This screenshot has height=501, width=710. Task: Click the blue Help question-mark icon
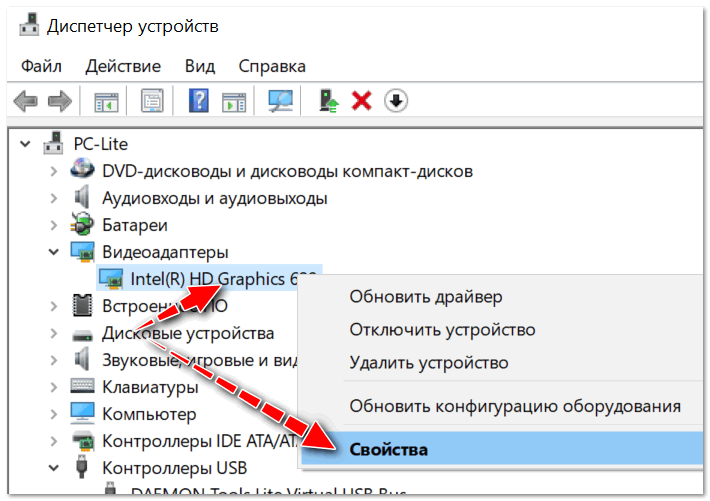click(199, 101)
